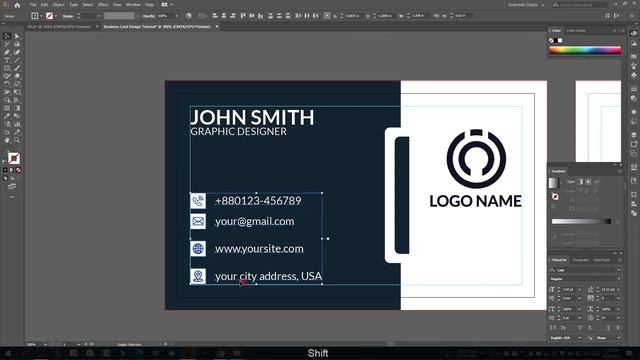The height and width of the screenshot is (360, 640).
Task: Open the File menu
Action: click(x=33, y=5)
